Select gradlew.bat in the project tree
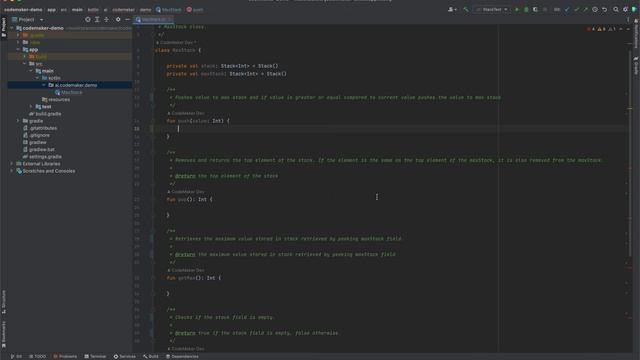Screen dimensions: 640x360 (x=39, y=149)
